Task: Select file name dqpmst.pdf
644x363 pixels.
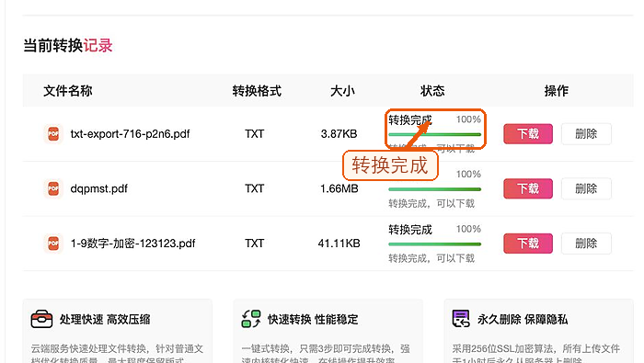Action: (99, 188)
